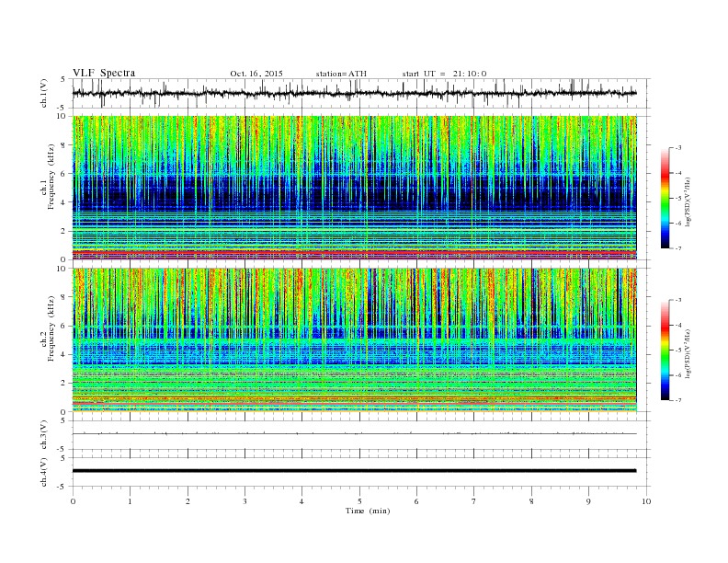Click the 'ch.1(V)' waveform axis label
This screenshot has width=728, height=563.
pos(44,93)
